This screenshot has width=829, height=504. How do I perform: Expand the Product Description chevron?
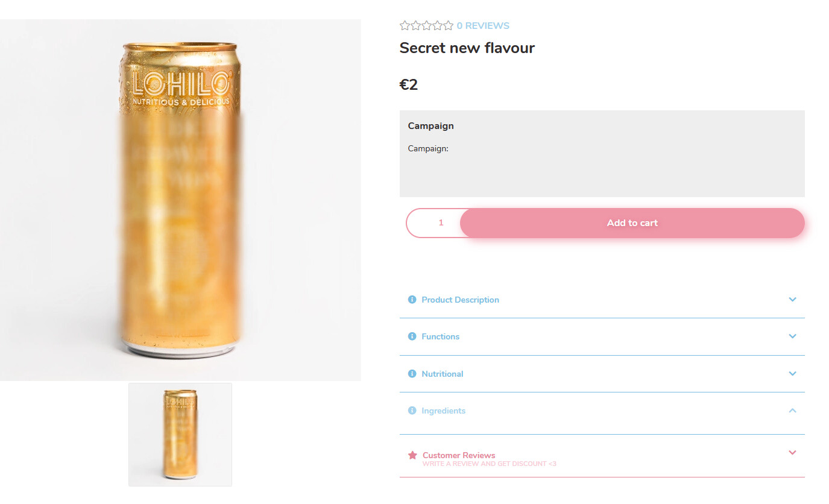792,300
